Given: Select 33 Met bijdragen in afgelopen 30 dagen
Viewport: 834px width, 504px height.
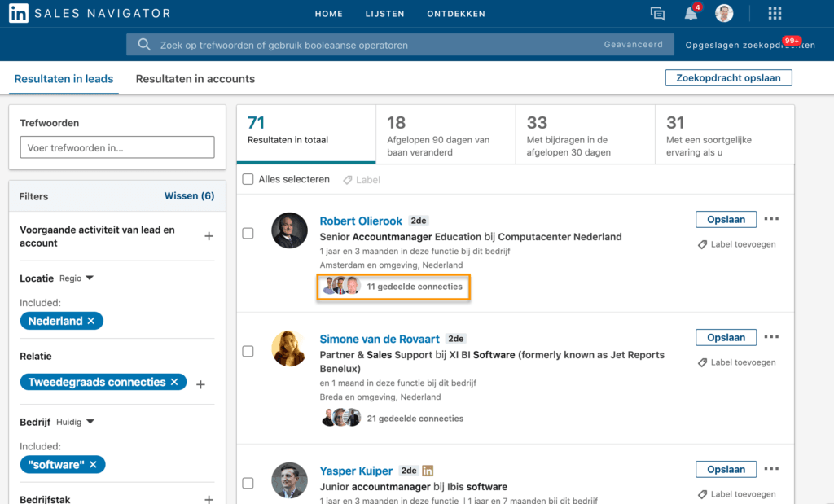Looking at the screenshot, I should 585,134.
